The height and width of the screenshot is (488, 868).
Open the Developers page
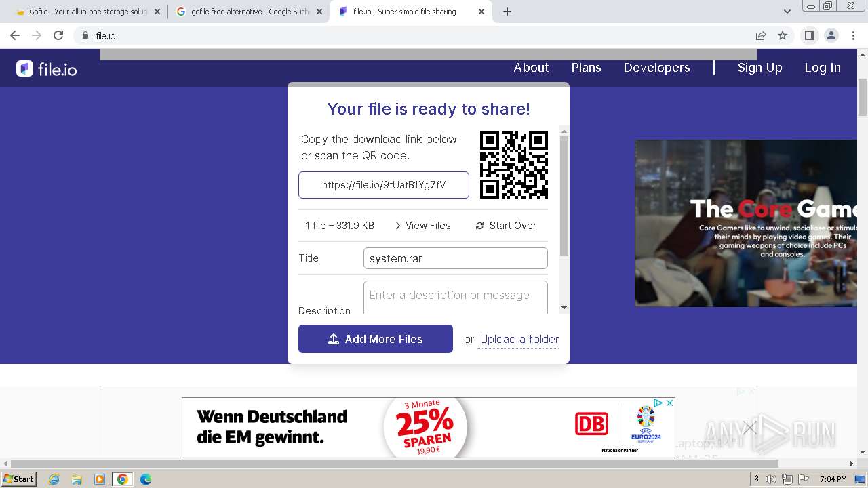[x=656, y=68]
